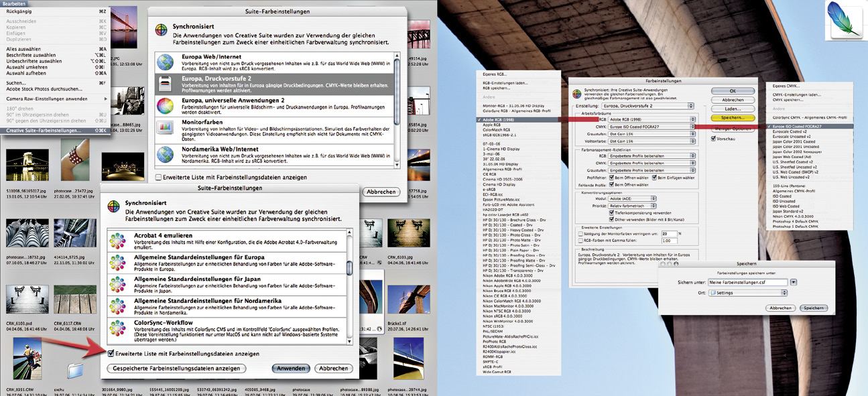The image size is (868, 396).
Task: Open the Einstellung dropdown
Action: 648,106
